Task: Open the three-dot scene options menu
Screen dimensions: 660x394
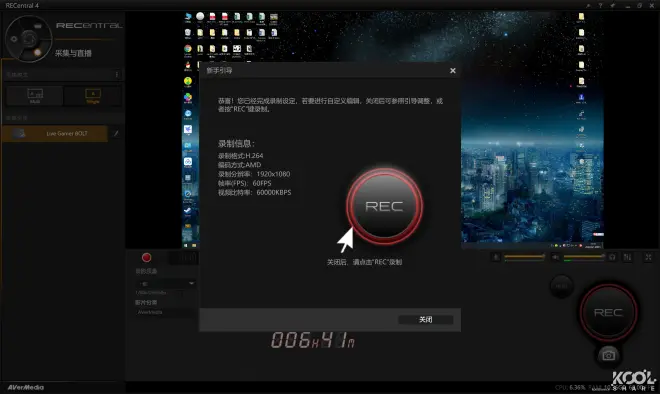Action: 117,75
